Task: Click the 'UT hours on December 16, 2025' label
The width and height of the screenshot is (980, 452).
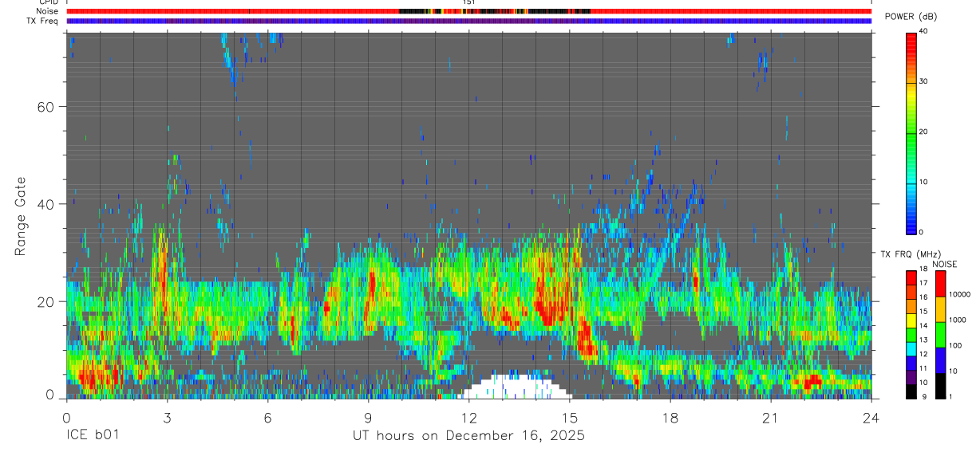Action: pyautogui.click(x=468, y=436)
